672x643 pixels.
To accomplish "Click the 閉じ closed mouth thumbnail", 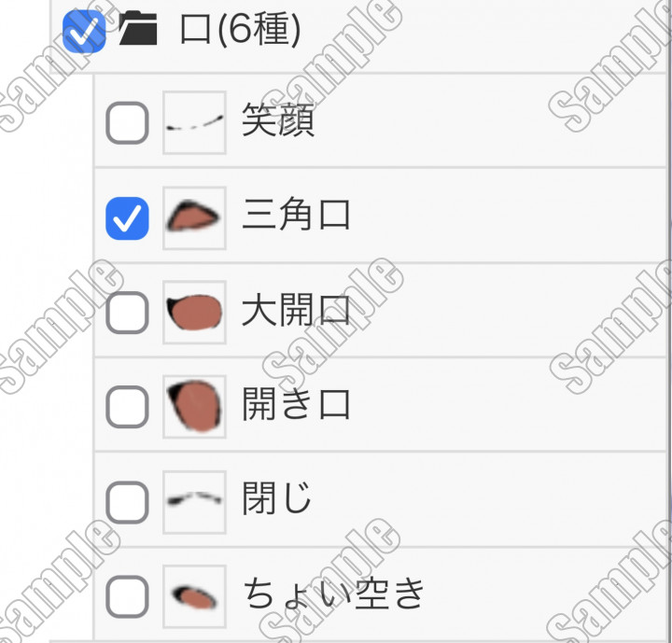I will pyautogui.click(x=194, y=502).
